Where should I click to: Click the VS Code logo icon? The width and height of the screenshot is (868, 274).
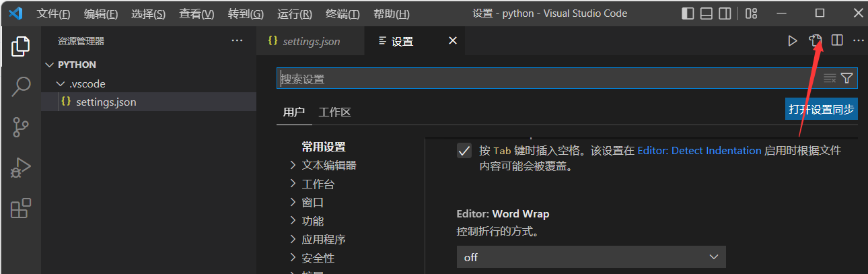click(16, 13)
